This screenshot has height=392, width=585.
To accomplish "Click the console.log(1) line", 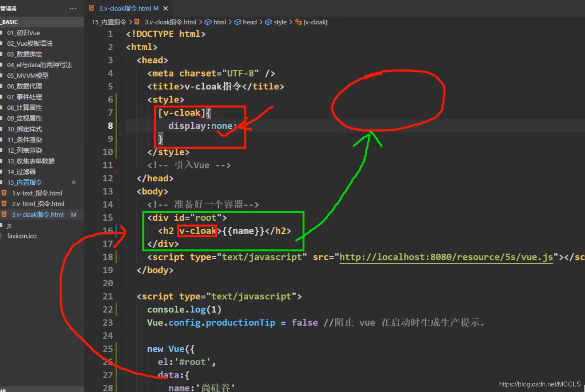I will pos(184,309).
